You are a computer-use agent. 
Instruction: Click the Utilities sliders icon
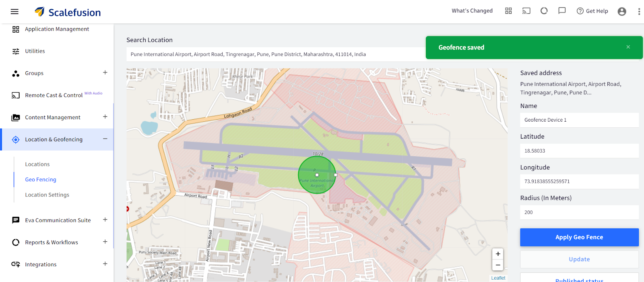[x=16, y=51]
